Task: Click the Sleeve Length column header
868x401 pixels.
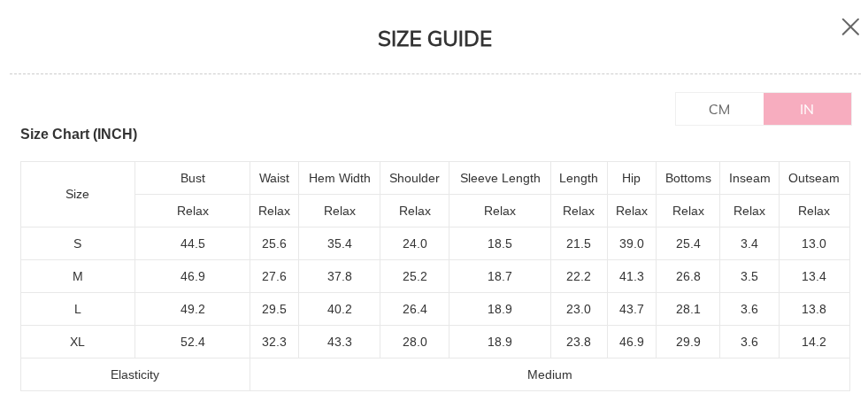Action: (500, 178)
